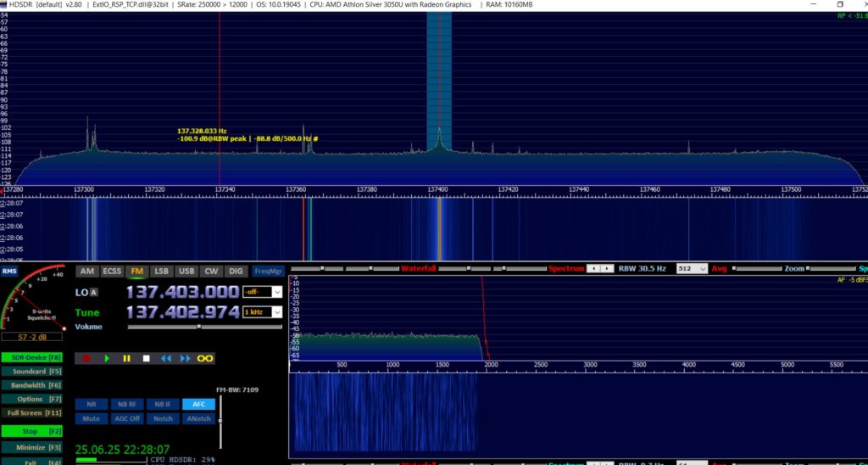Click the small A button next to LO
This screenshot has height=465, width=868.
point(93,293)
